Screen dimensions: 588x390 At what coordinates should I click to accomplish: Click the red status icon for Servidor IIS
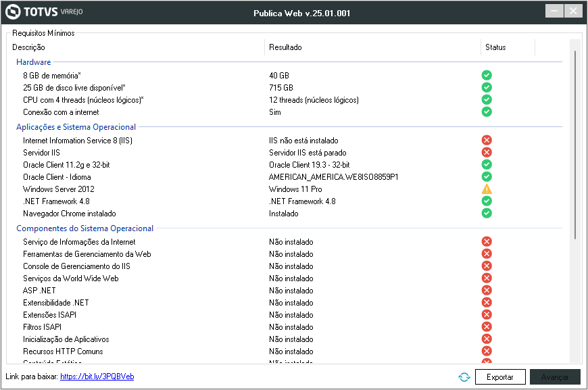pos(487,152)
